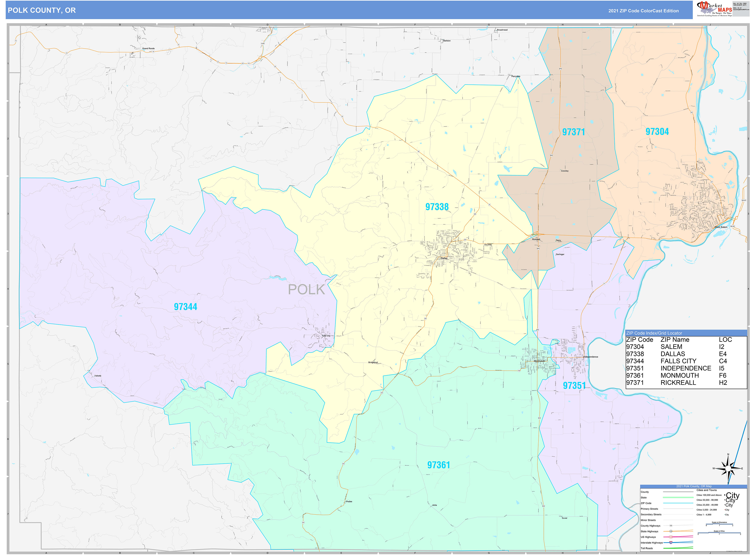Click '2021 ZIP Code ColorCast Edition' header text
The width and height of the screenshot is (756, 555).
coord(643,11)
